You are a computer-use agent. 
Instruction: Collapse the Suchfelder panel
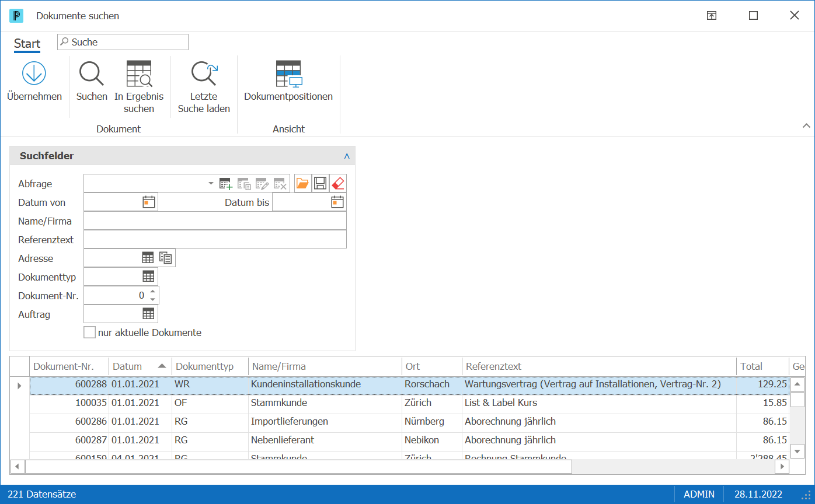347,156
